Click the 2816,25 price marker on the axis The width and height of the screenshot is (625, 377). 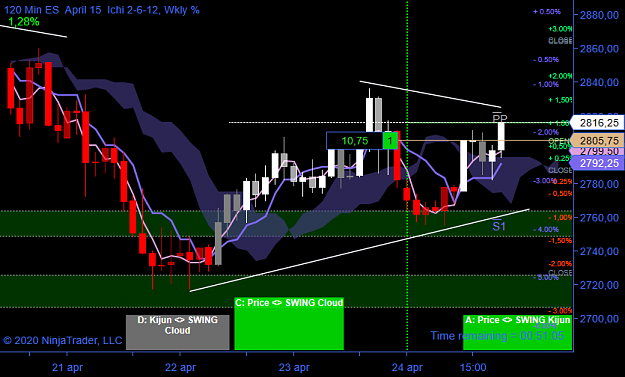[x=598, y=122]
